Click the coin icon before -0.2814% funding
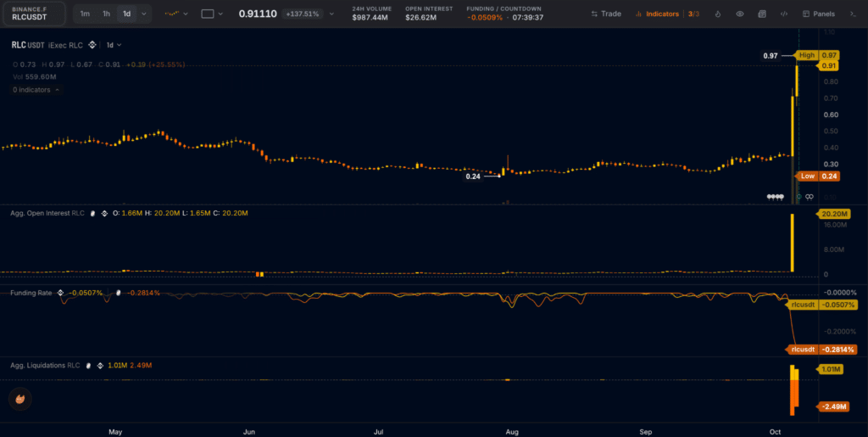868x437 pixels. point(119,293)
